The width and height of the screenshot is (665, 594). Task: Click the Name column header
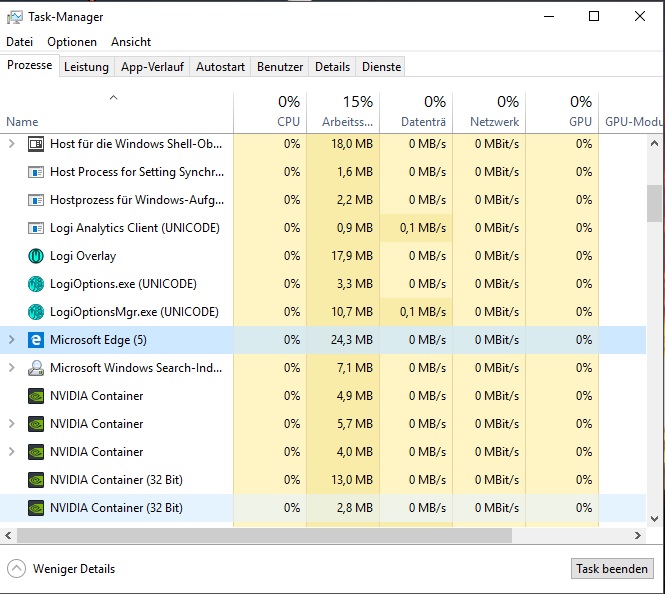(117, 112)
